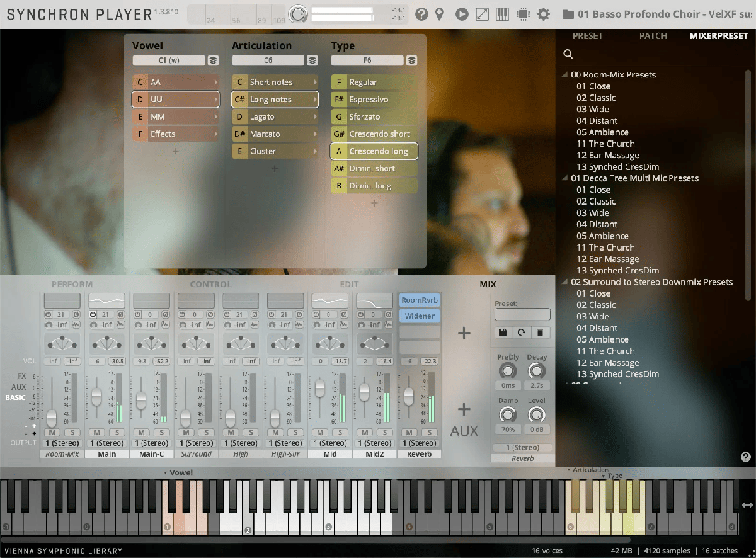Click the CPU chip icon in toolbar
This screenshot has width=756, height=558.
tap(523, 14)
